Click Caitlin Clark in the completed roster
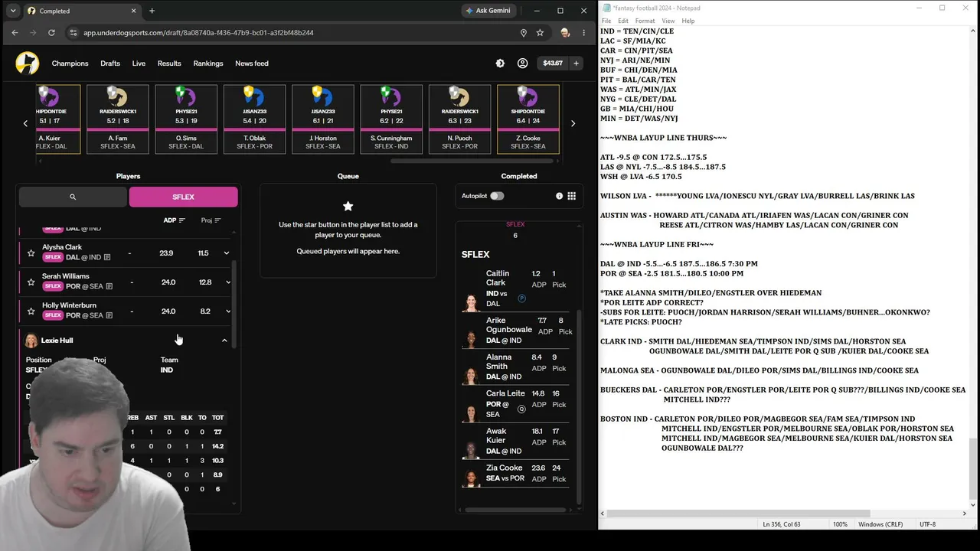The width and height of the screenshot is (980, 551). [516, 289]
